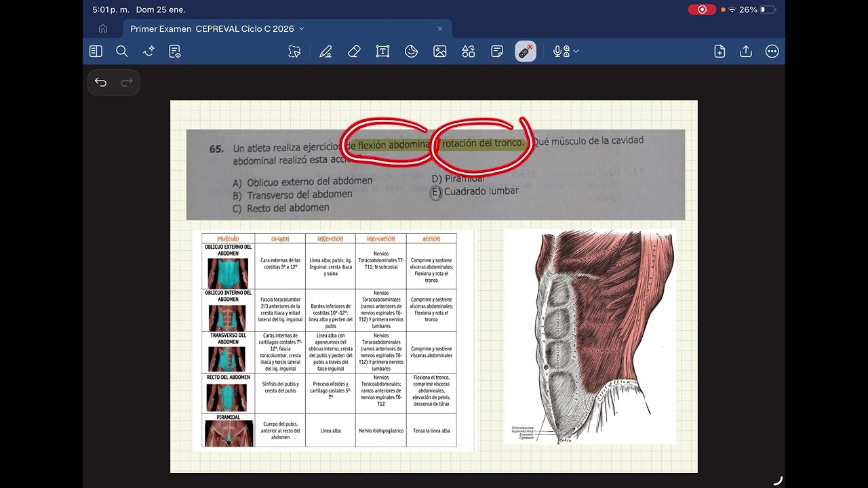Click the 'acción' table header
This screenshot has width=868, height=488.
(x=431, y=239)
